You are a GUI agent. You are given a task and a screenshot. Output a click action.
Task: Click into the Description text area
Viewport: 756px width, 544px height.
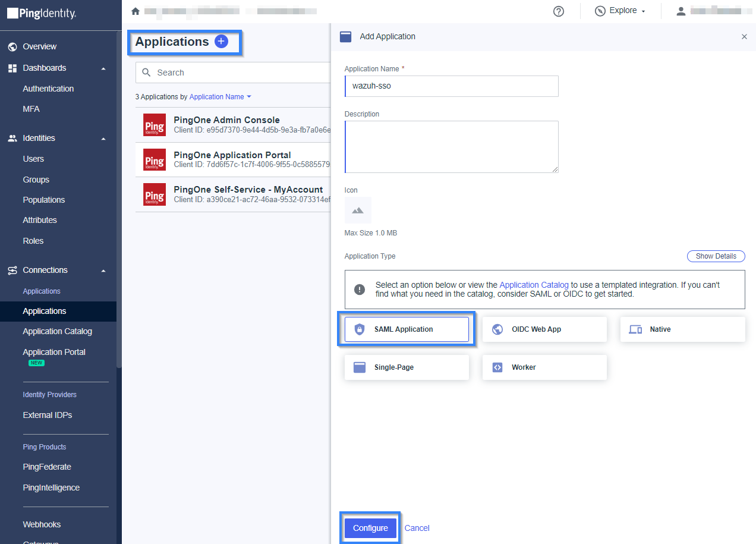pos(452,147)
